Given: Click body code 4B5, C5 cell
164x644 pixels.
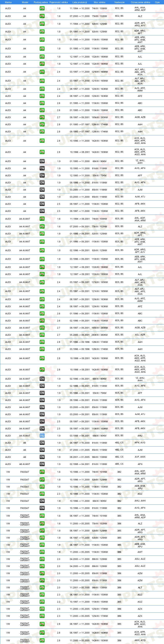Looking at the screenshot, I should (119, 464).
